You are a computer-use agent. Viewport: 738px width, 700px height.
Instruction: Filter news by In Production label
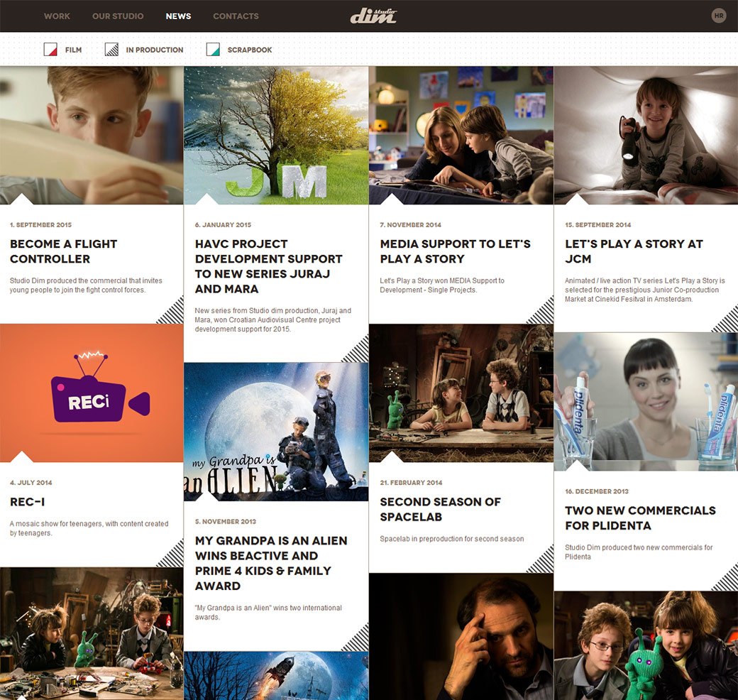click(x=154, y=50)
